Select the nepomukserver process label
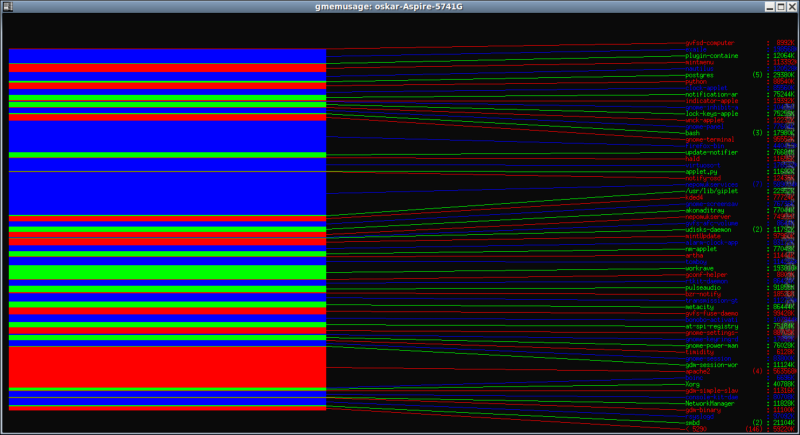This screenshot has width=800, height=435. point(708,217)
